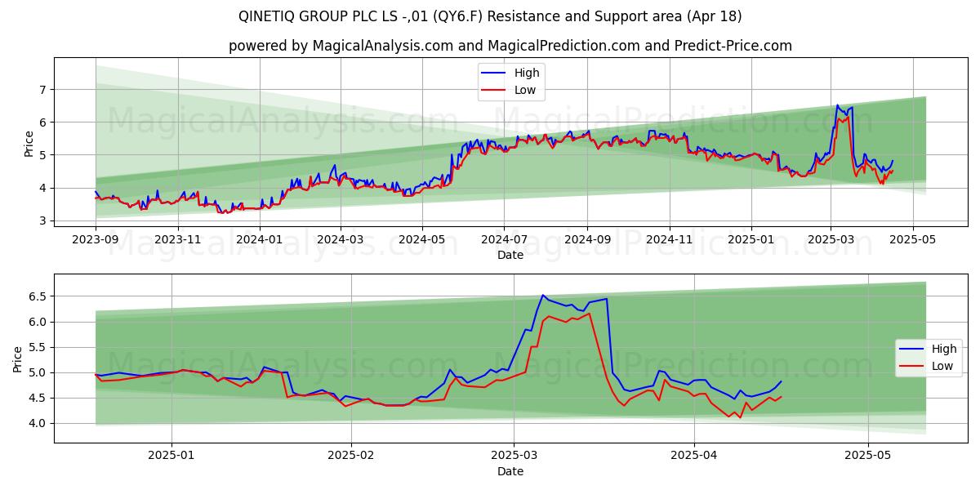This screenshot has width=980, height=490.
Task: Click the 'Price' y-axis label of the bottom chart
Action: pyautogui.click(x=18, y=359)
